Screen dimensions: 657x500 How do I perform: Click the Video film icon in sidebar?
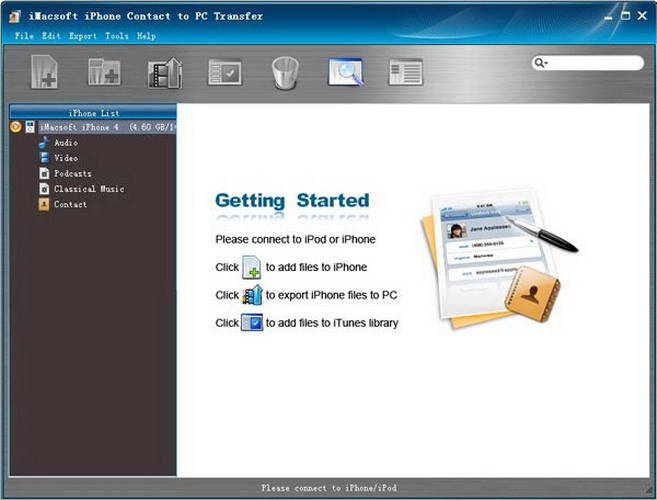tap(44, 158)
